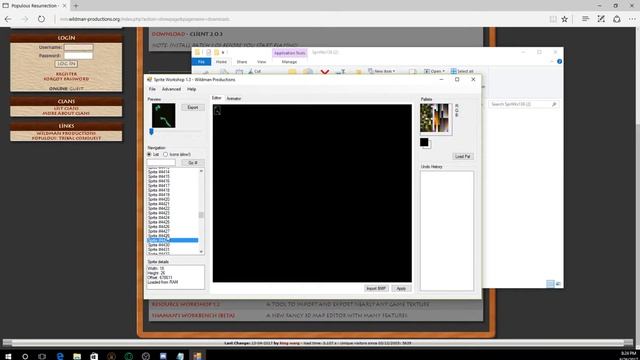Open Explorer View ribbon tab
The image size is (640, 360).
click(x=262, y=62)
